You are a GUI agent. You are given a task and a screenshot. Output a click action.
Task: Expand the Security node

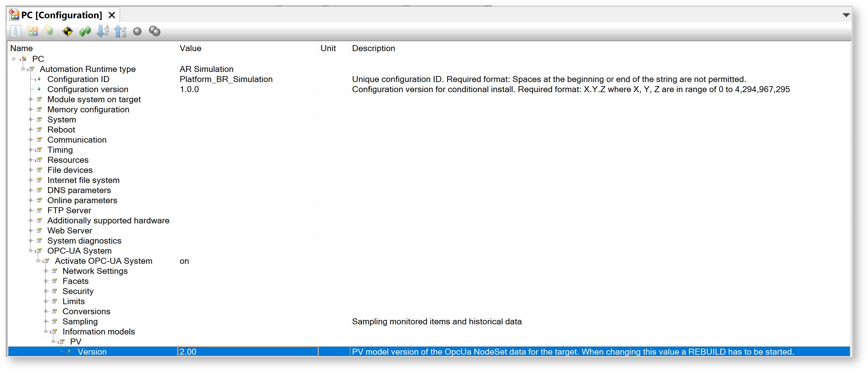click(x=46, y=291)
